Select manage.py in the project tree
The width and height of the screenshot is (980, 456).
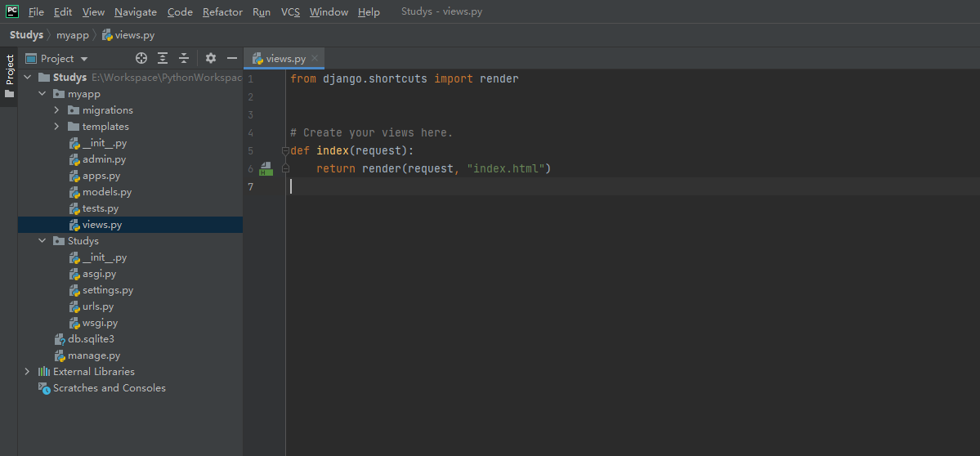[x=87, y=355]
